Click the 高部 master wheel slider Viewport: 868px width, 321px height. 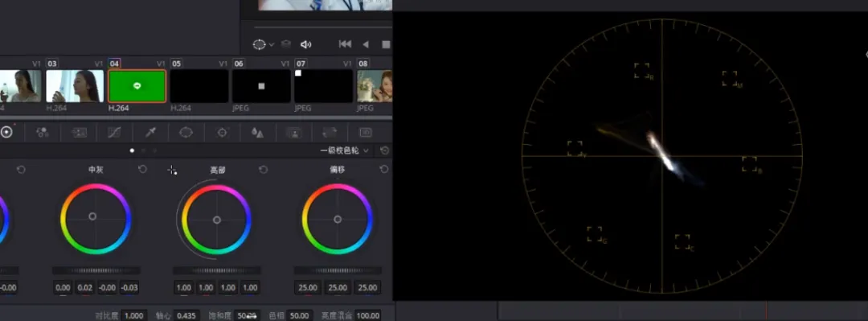[216, 270]
